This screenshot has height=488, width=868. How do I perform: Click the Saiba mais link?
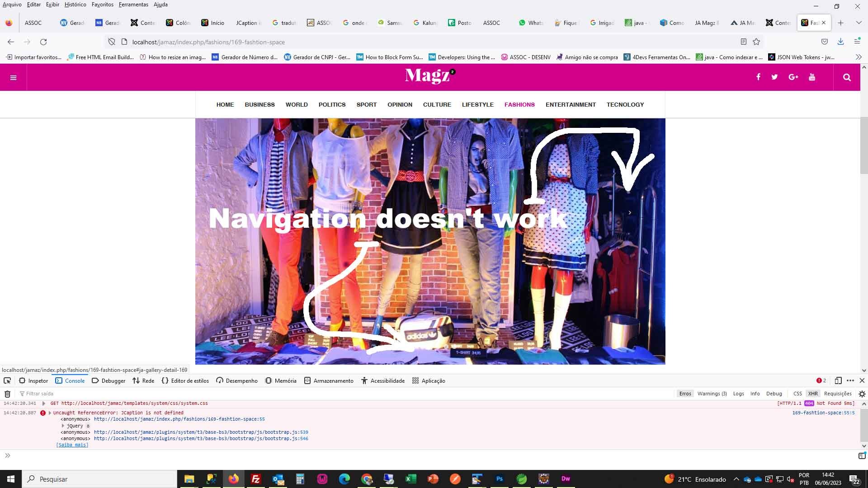[72, 445]
